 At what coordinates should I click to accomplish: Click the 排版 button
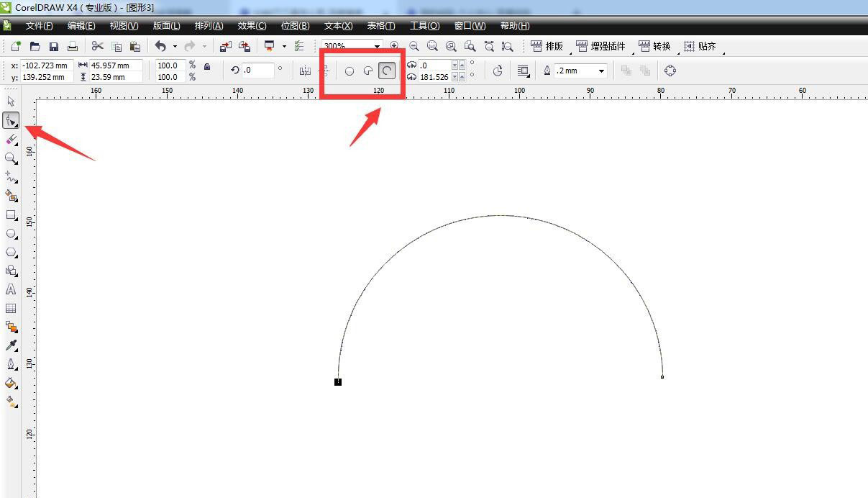coord(547,46)
